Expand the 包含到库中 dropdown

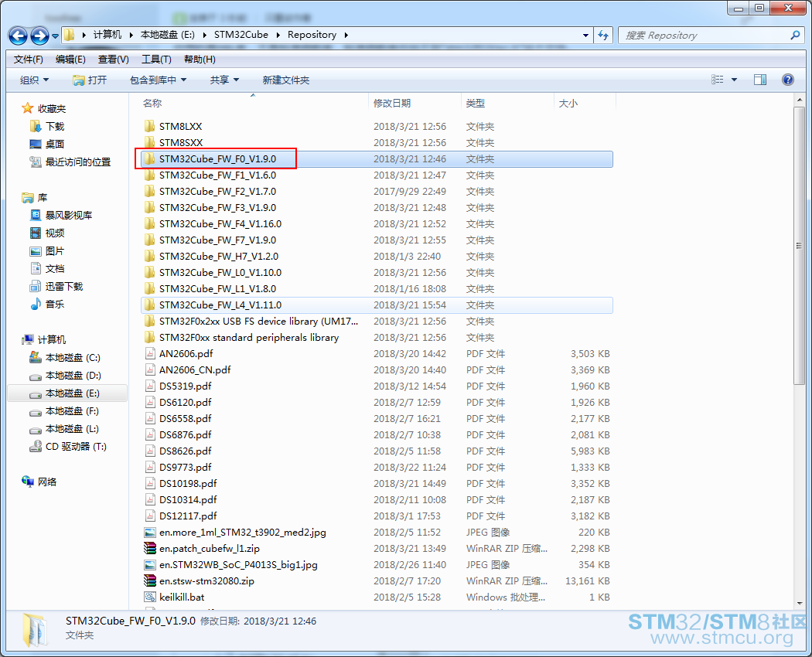click(158, 80)
